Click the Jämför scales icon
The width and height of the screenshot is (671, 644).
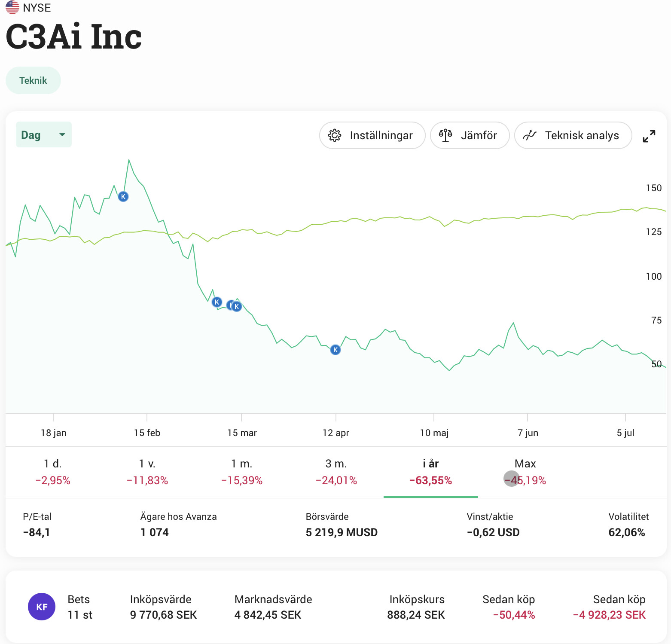click(x=445, y=135)
